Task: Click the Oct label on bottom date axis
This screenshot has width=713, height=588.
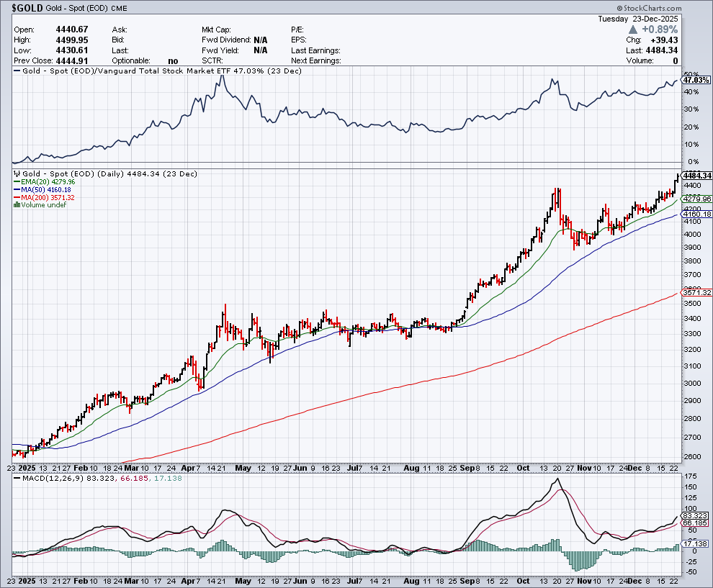Action: pos(522,580)
